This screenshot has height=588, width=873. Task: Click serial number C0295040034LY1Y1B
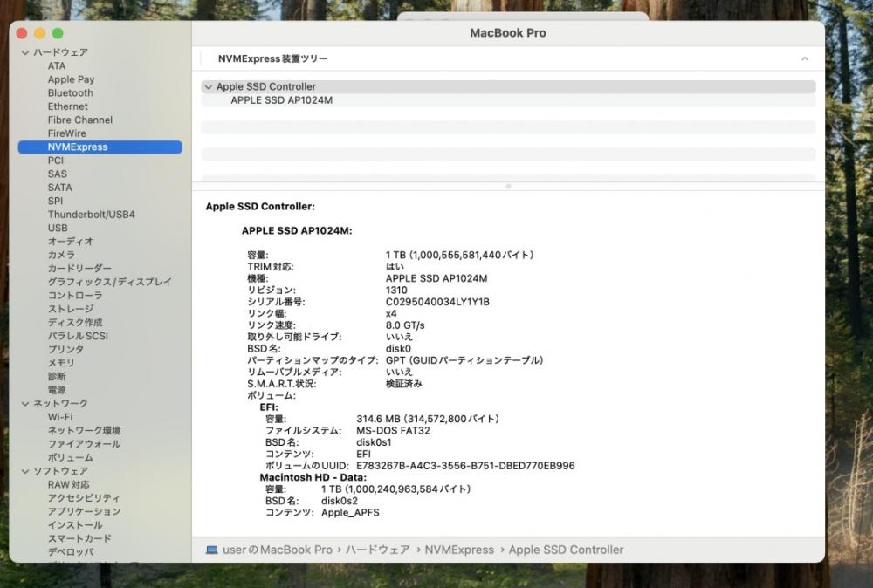(437, 302)
